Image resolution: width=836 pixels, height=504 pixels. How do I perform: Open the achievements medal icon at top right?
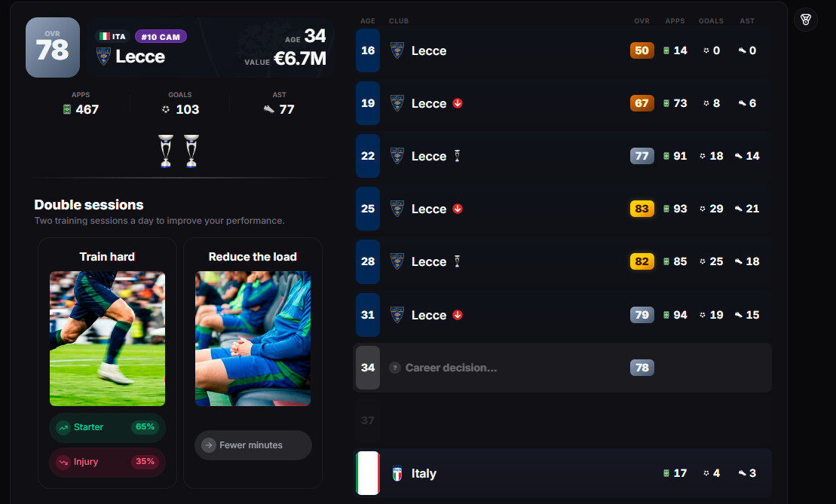806,20
